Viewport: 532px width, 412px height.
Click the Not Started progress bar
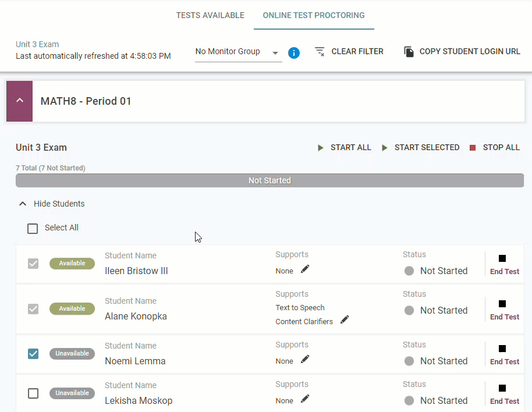pyautogui.click(x=269, y=180)
